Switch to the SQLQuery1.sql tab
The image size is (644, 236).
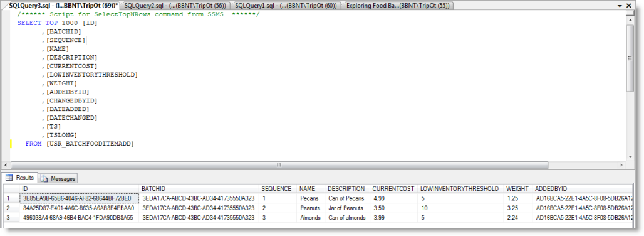[286, 6]
